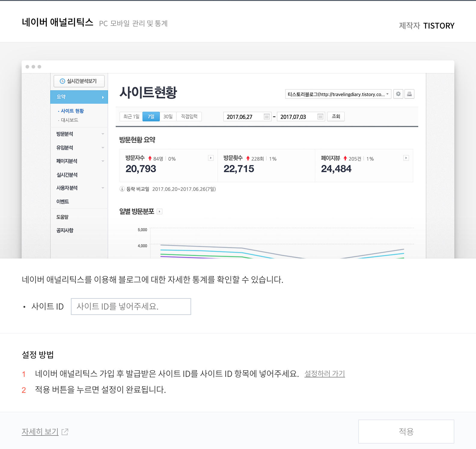Switch period to 30일 tab
This screenshot has width=476, height=449.
(168, 117)
